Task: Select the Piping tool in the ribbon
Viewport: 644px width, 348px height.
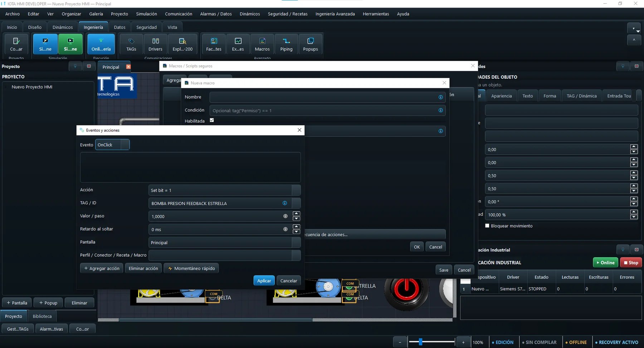Action: (x=286, y=44)
